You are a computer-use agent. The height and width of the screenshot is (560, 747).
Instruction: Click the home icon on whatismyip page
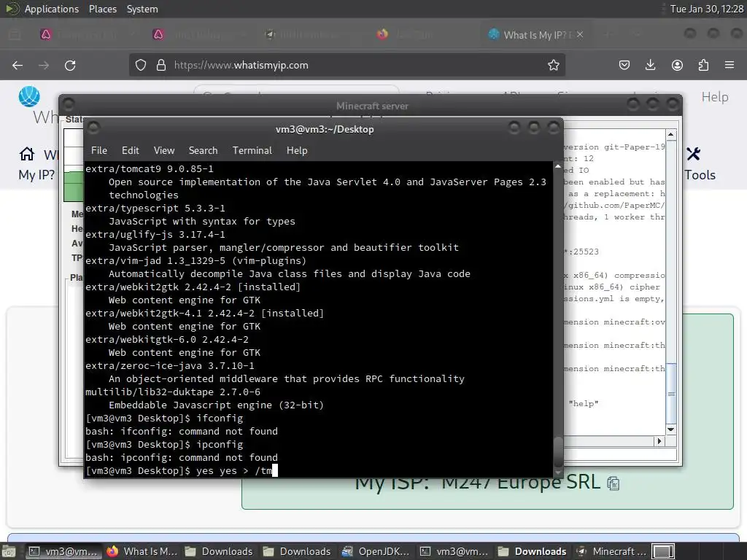(x=27, y=154)
